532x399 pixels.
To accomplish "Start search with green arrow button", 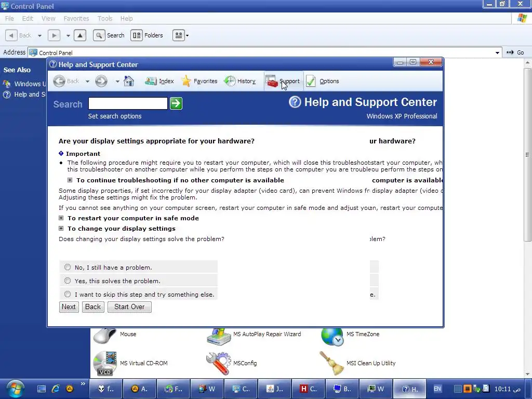I will pyautogui.click(x=176, y=103).
